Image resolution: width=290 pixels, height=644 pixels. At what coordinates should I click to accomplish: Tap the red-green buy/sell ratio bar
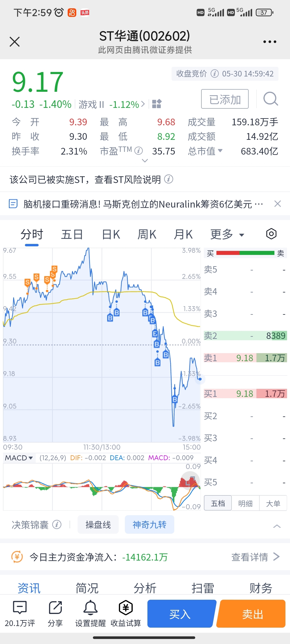(245, 253)
